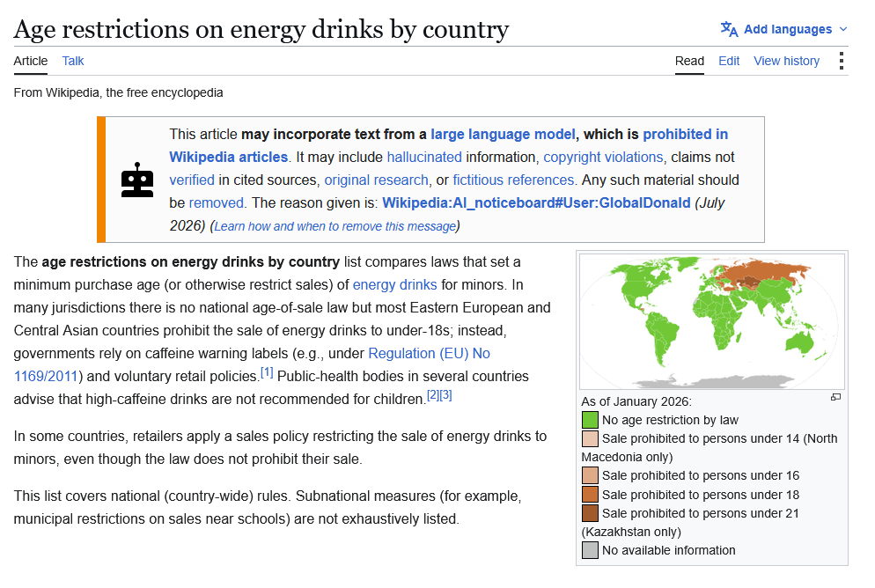
Task: Click the article title heading
Action: (261, 29)
